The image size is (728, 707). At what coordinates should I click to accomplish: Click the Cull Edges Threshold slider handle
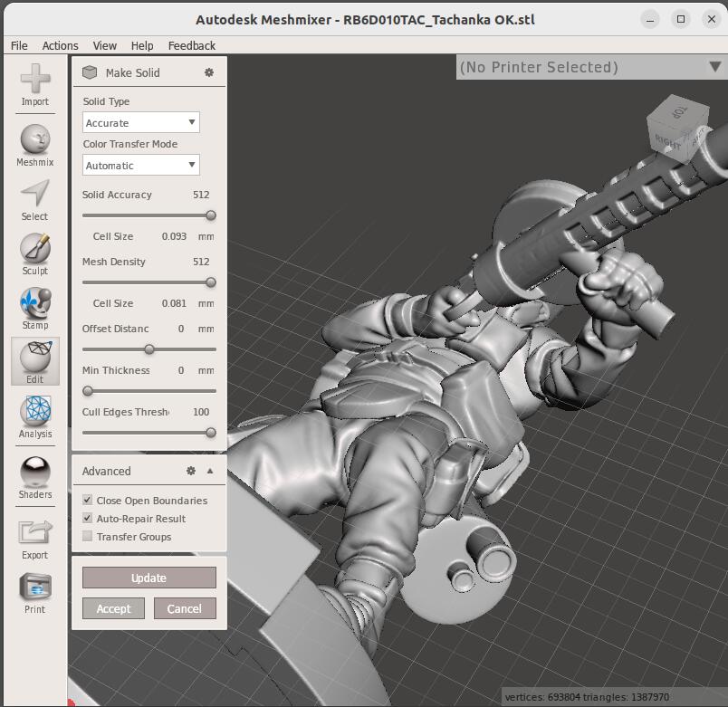(x=211, y=433)
